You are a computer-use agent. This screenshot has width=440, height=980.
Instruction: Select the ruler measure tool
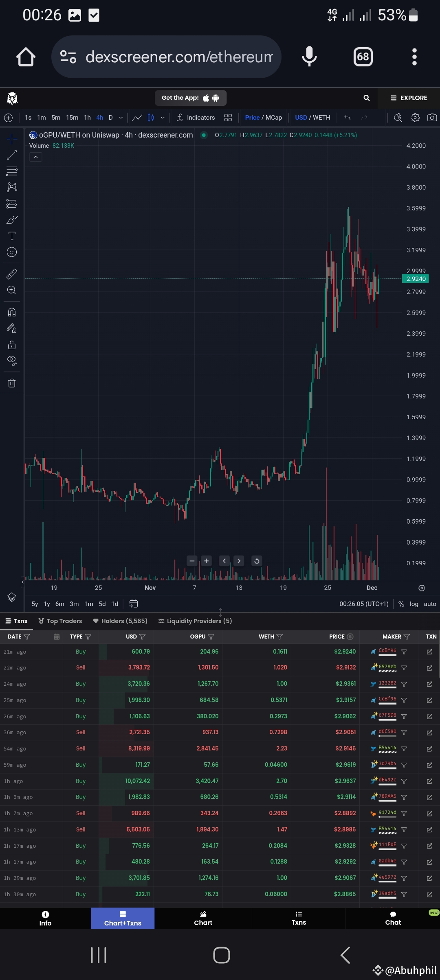pyautogui.click(x=12, y=274)
